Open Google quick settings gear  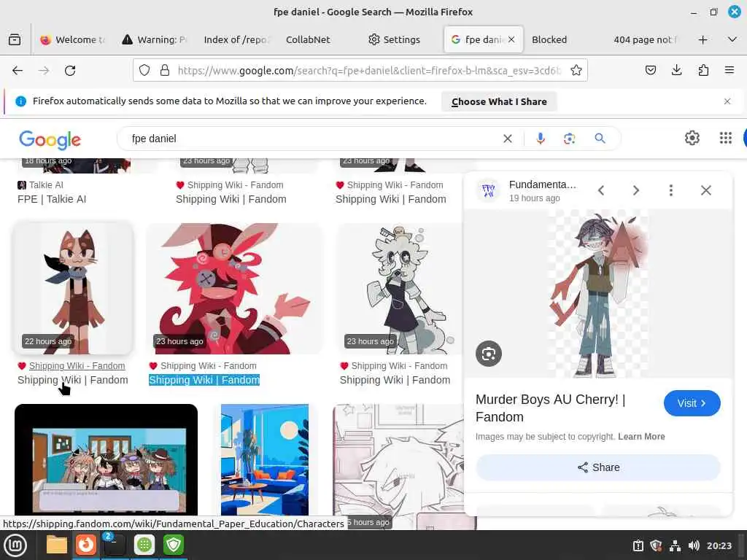pyautogui.click(x=692, y=138)
